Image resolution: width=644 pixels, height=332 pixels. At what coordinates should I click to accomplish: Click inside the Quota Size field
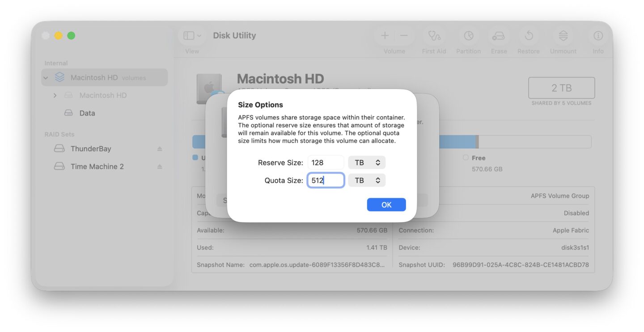[326, 180]
